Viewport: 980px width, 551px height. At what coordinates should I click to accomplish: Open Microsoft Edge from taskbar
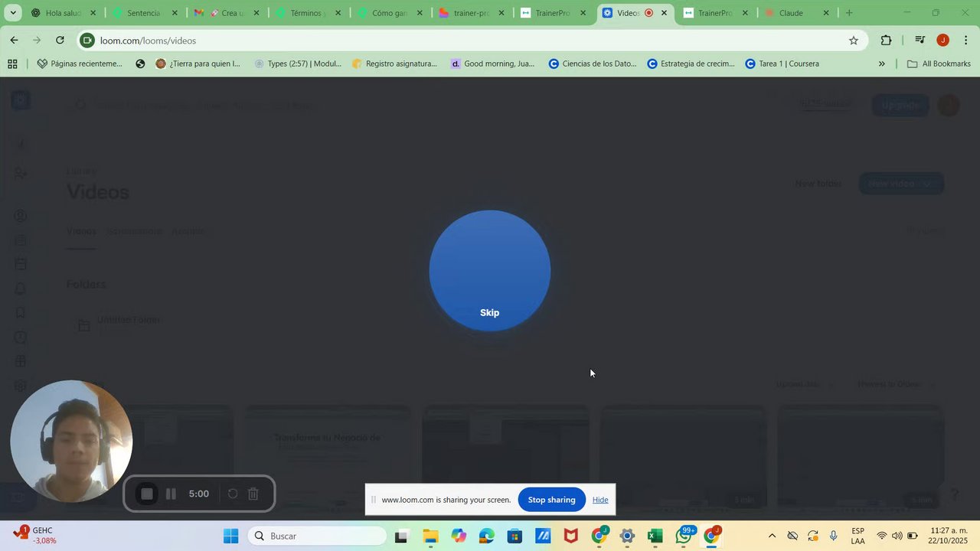(x=487, y=536)
